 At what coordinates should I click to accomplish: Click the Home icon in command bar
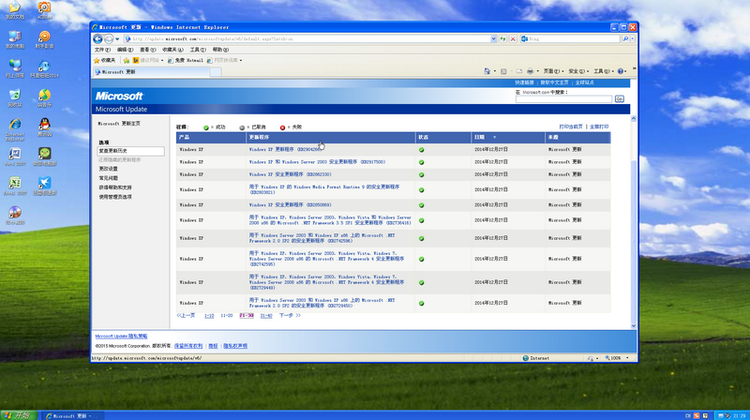click(487, 71)
